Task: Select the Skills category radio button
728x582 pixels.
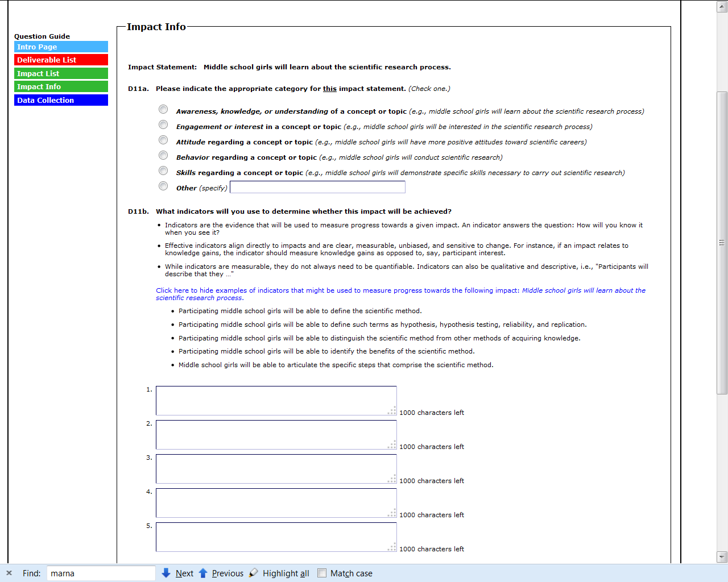Action: 163,171
